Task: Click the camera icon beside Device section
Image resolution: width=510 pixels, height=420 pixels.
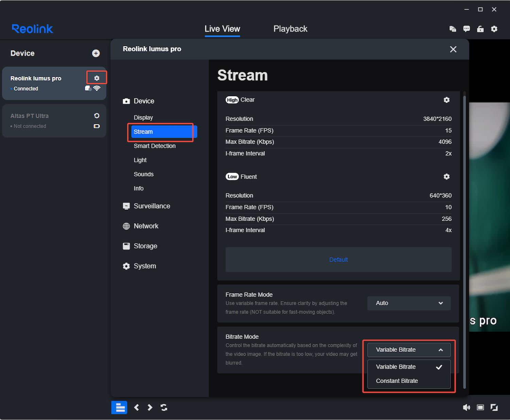Action: coord(126,101)
